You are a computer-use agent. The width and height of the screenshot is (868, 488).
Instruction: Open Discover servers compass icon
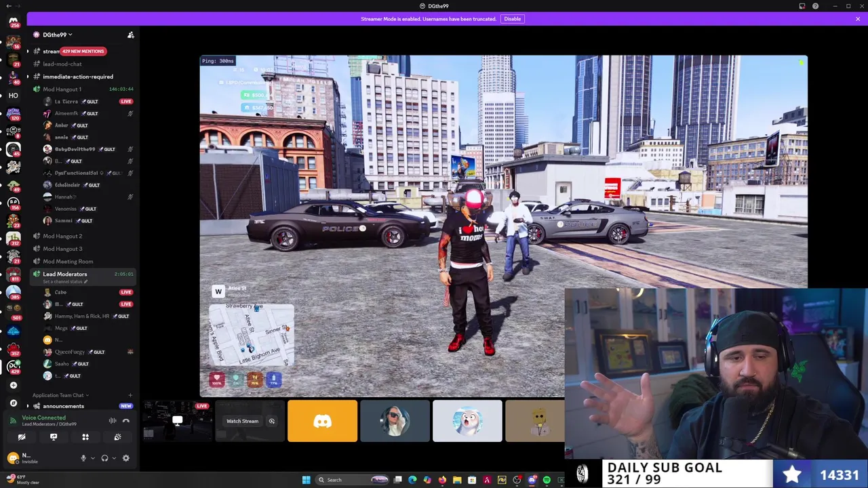(13, 403)
